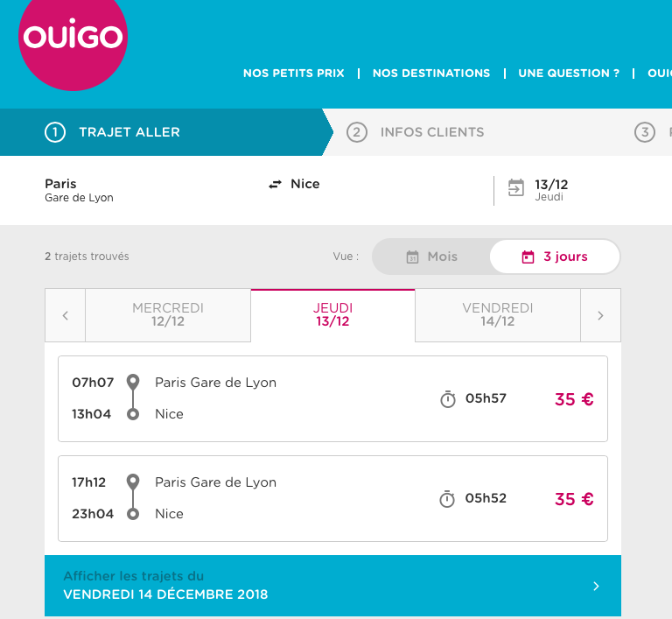The width and height of the screenshot is (672, 619).
Task: Switch view to 3 jours
Action: [555, 257]
